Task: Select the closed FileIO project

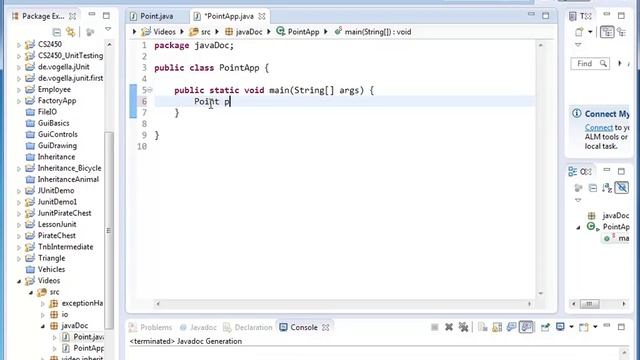Action: pos(47,112)
